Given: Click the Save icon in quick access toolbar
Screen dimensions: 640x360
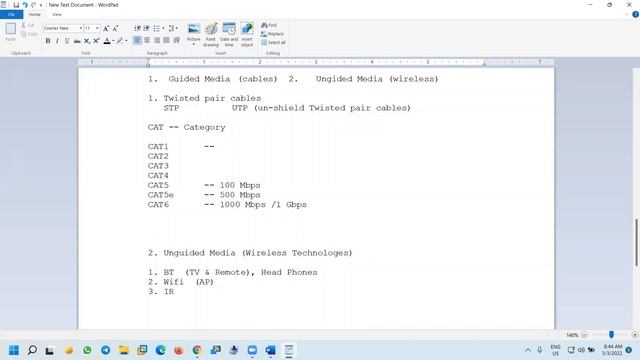Looking at the screenshot, I should (x=16, y=5).
